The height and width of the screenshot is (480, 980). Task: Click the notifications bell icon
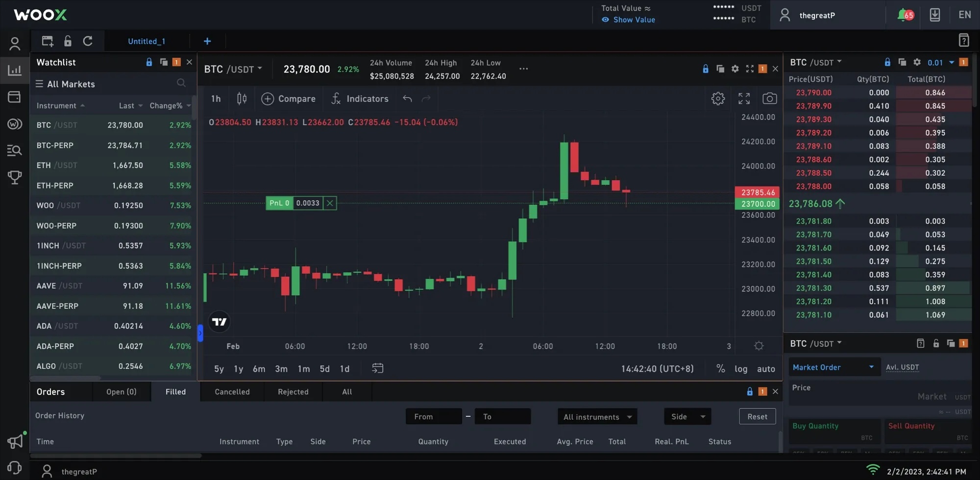[905, 15]
